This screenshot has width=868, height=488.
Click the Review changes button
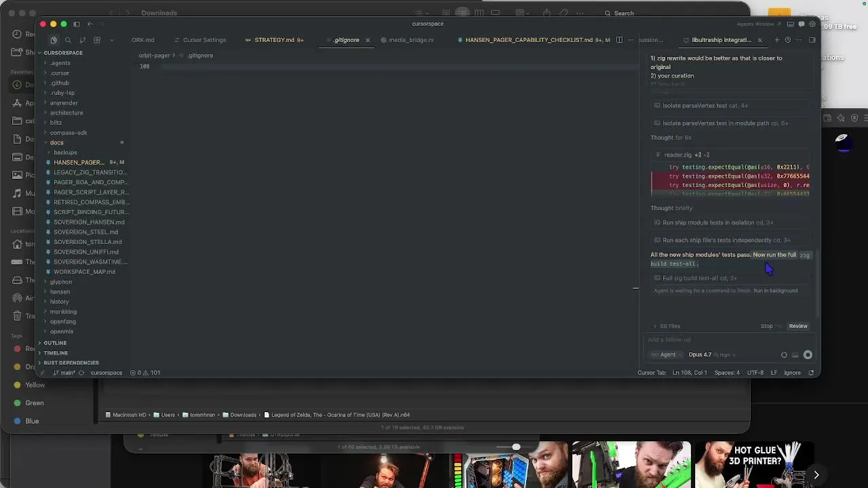(x=798, y=326)
